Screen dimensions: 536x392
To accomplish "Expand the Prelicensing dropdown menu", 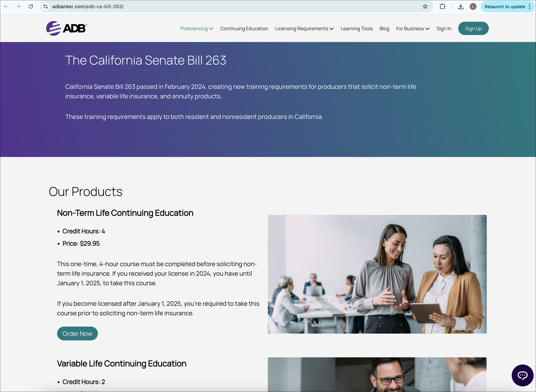I will coord(197,29).
